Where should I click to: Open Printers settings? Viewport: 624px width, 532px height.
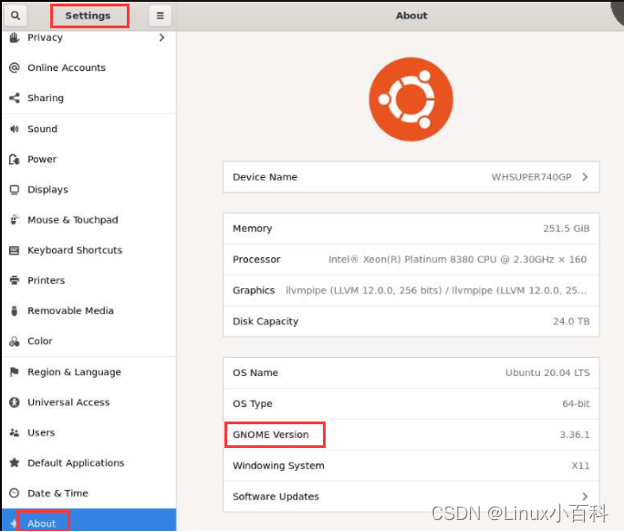[89, 281]
